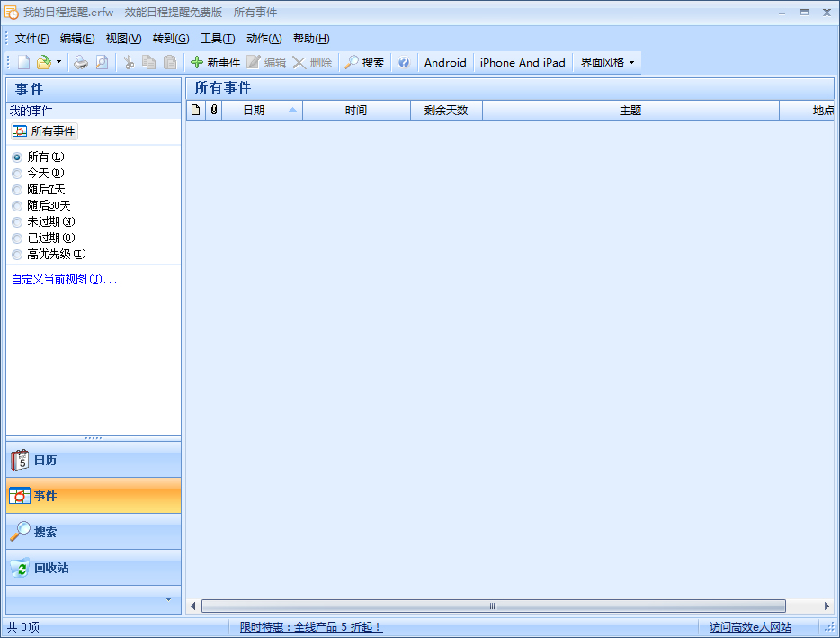Switch to the 事件 navigation pane
Viewport: 840px width, 638px height.
pyautogui.click(x=94, y=496)
